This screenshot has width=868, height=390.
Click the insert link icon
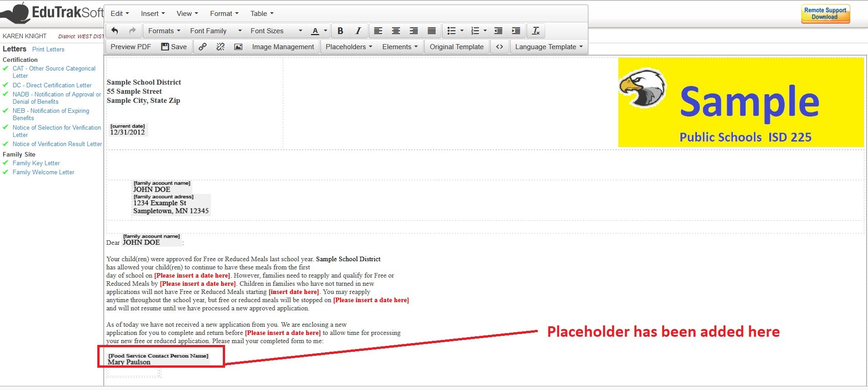click(203, 47)
